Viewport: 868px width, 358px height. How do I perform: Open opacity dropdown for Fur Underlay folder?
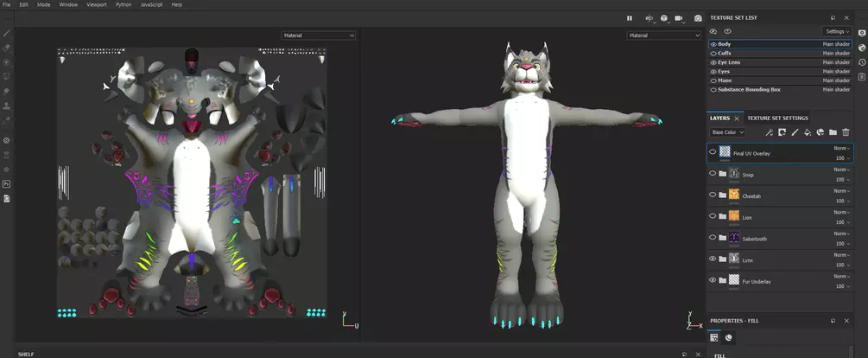click(843, 286)
